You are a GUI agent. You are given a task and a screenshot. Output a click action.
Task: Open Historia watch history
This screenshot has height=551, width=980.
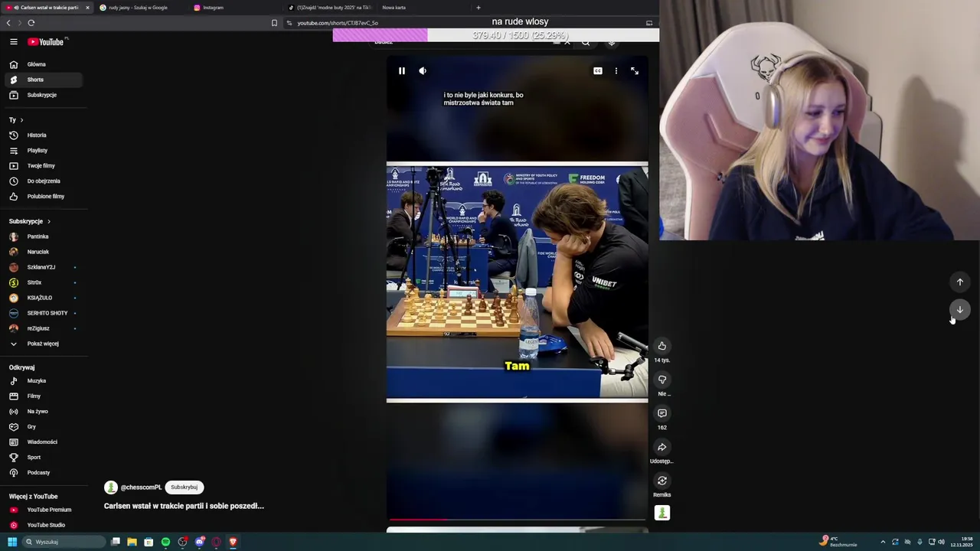click(44, 135)
